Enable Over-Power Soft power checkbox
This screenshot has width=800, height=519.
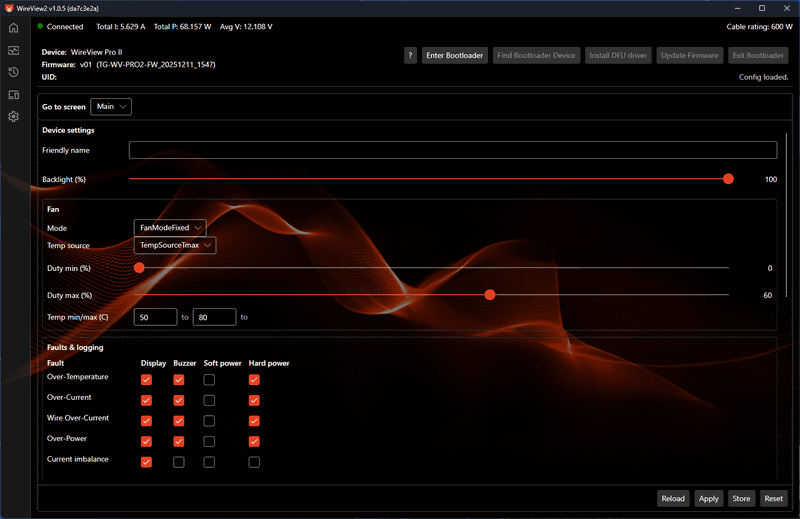point(209,441)
